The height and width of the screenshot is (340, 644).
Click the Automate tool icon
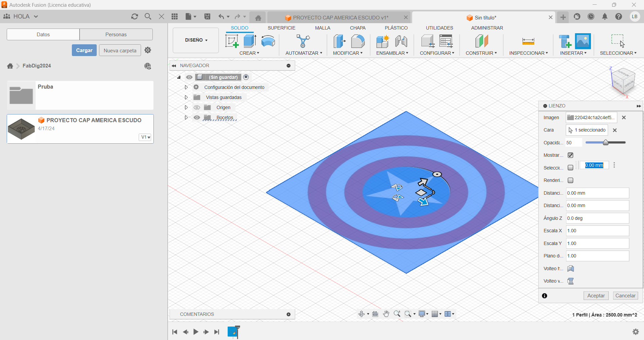(303, 41)
